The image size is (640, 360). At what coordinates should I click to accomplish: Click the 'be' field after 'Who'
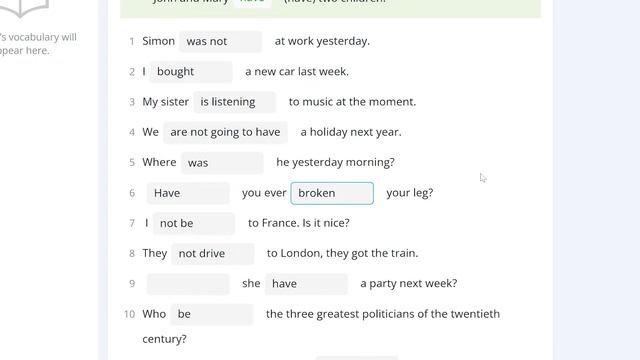pos(212,314)
